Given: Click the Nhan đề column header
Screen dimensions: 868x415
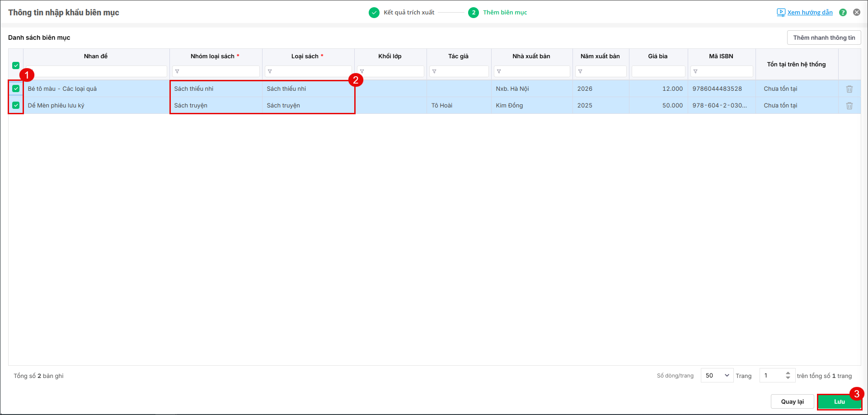Looking at the screenshot, I should (x=96, y=56).
